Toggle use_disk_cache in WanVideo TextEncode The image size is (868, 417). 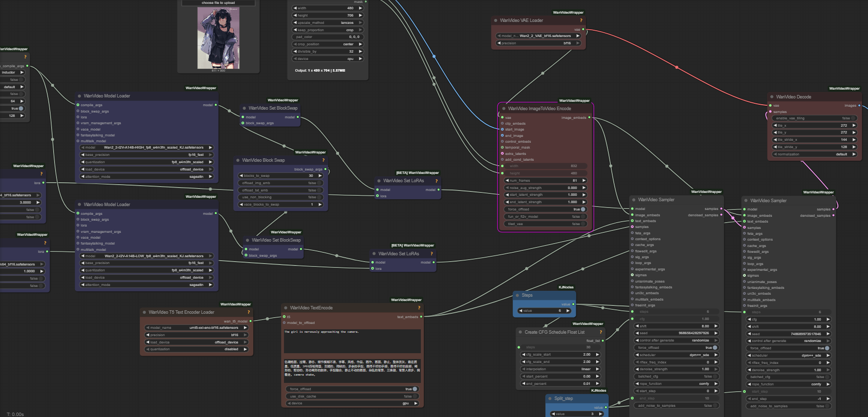[x=353, y=397]
